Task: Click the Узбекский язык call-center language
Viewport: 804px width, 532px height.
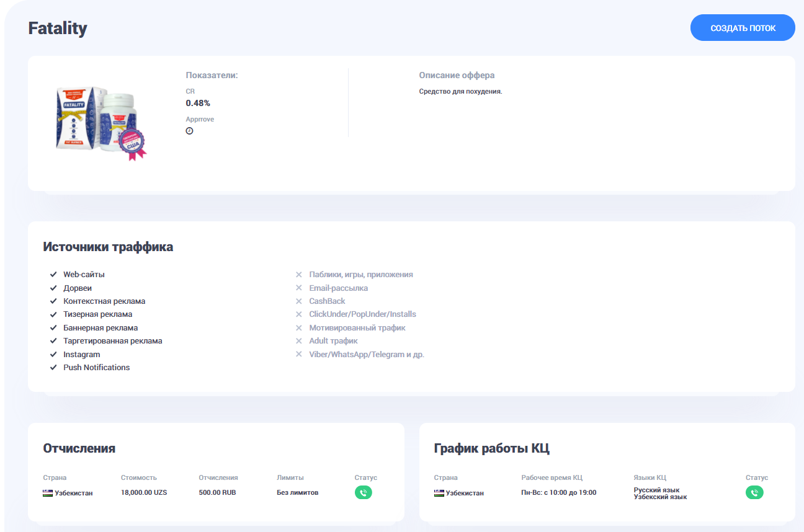Action: 660,497
